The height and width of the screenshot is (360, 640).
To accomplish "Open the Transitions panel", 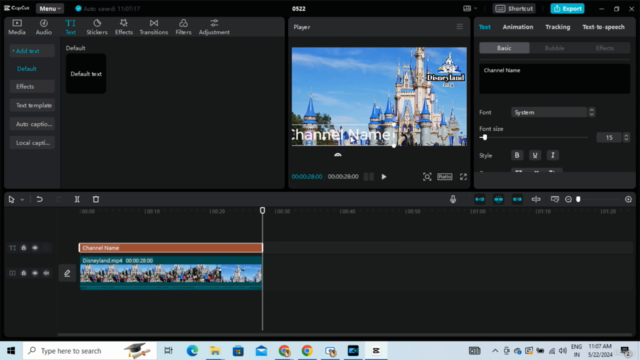I will point(153,27).
